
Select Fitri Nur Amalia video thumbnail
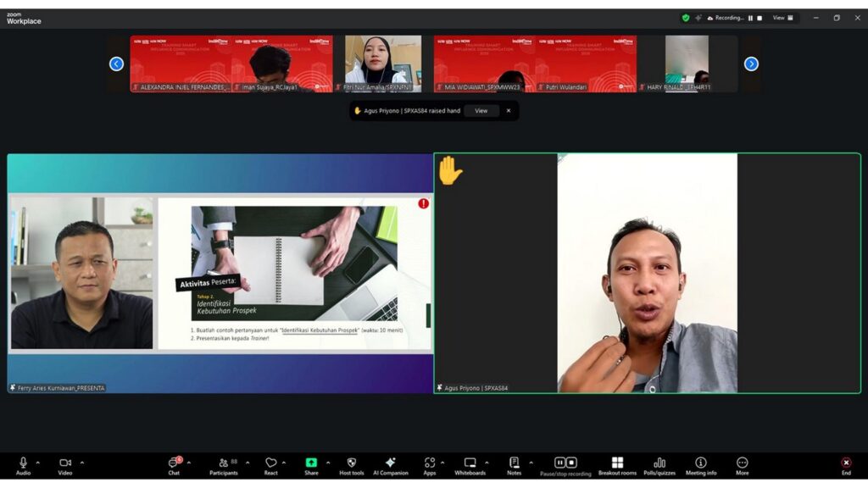(383, 64)
